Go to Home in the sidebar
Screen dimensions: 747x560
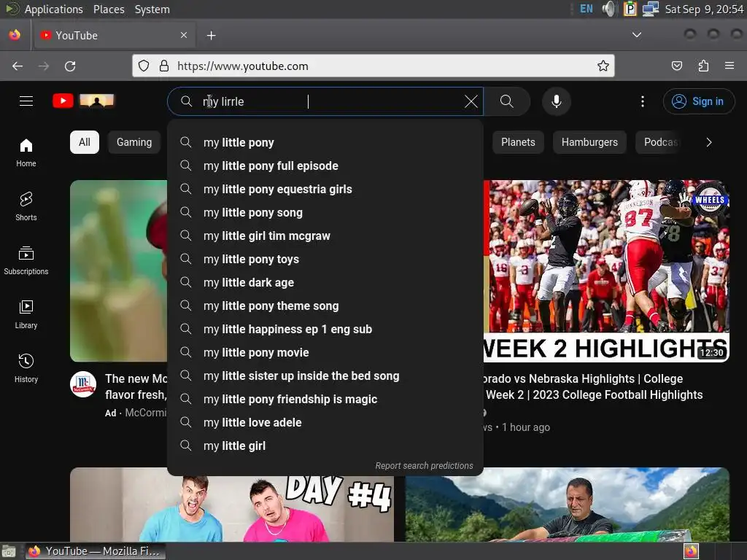click(26, 152)
